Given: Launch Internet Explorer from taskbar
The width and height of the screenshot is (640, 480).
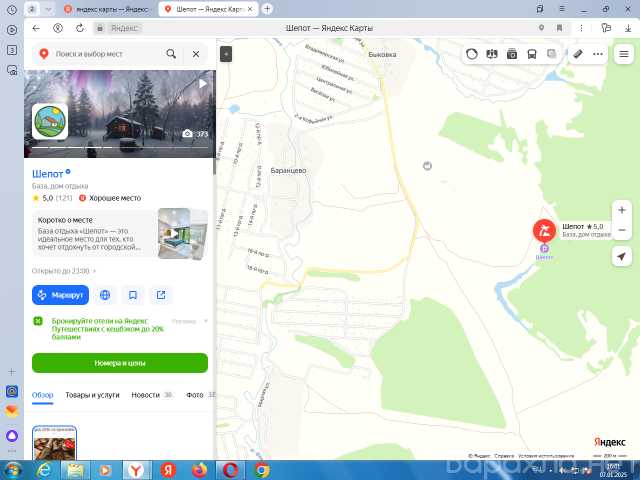Looking at the screenshot, I should (43, 471).
